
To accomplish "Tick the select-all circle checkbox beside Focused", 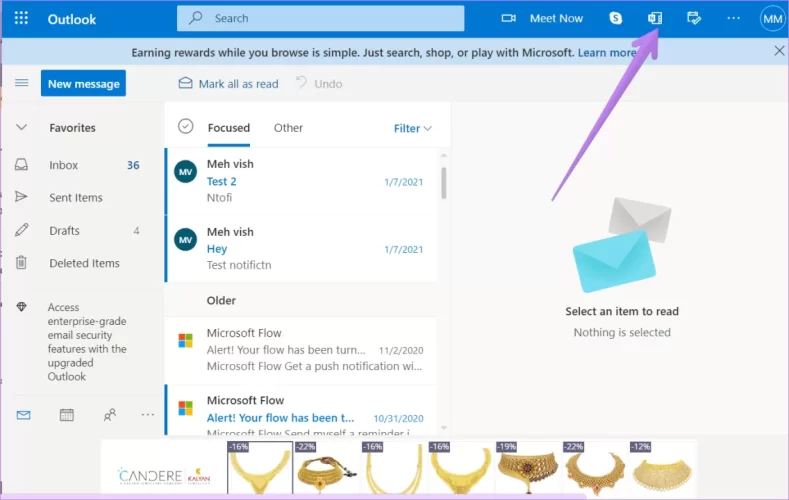I will coord(184,126).
